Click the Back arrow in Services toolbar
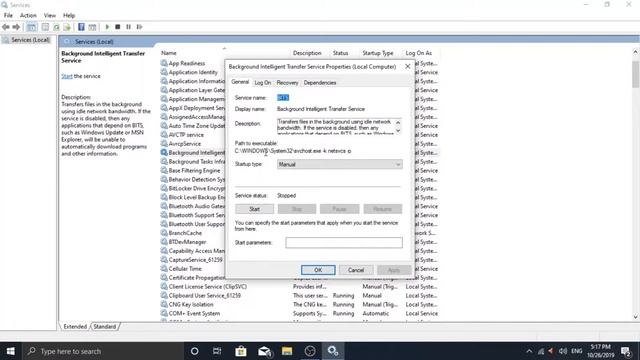This screenshot has width=640, height=360. 6,27
